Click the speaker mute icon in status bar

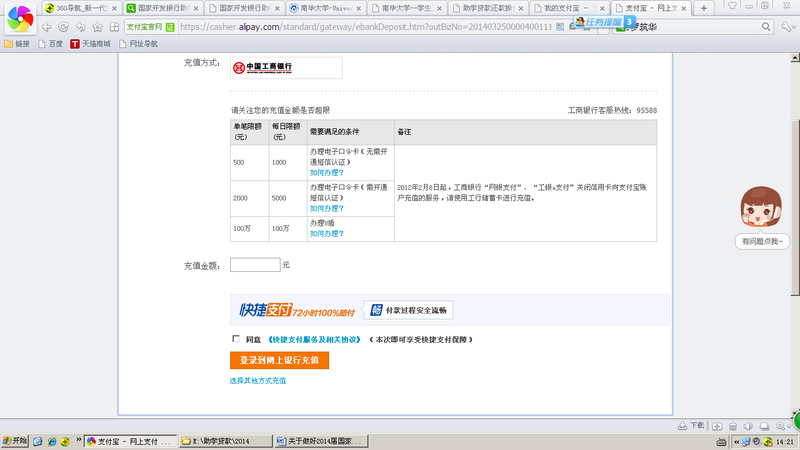[748, 426]
